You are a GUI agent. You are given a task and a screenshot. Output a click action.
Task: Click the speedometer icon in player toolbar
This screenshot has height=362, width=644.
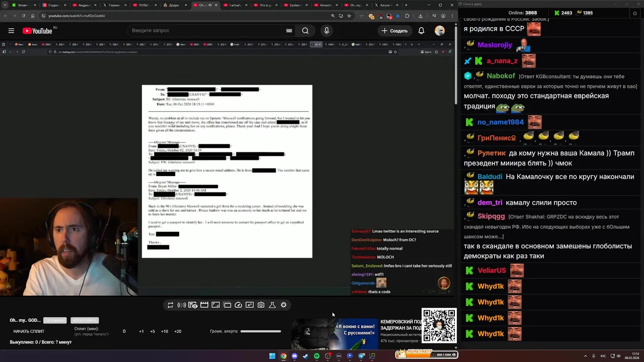238,305
